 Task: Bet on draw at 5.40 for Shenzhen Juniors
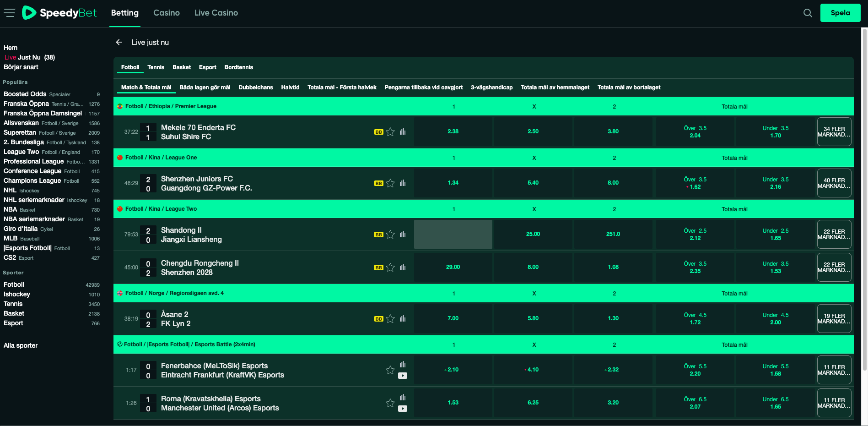(533, 183)
